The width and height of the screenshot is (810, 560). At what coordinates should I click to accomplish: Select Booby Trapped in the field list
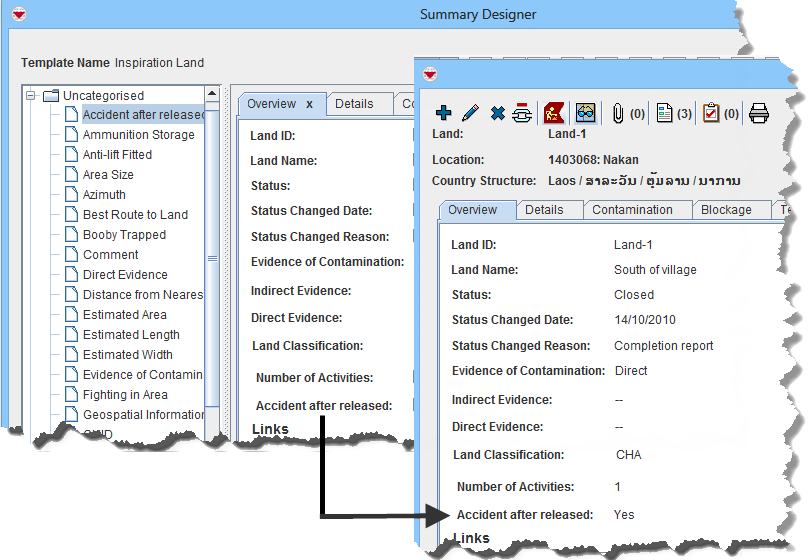(x=124, y=235)
